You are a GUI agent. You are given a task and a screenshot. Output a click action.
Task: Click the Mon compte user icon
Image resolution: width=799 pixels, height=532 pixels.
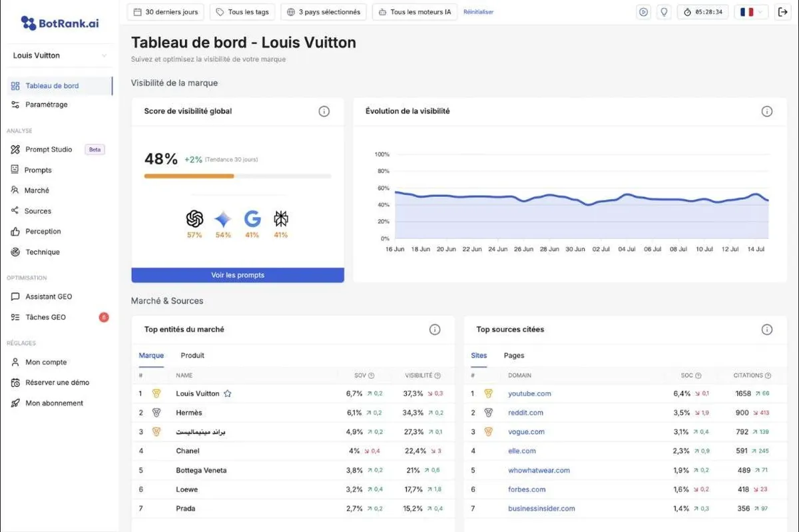tap(15, 362)
